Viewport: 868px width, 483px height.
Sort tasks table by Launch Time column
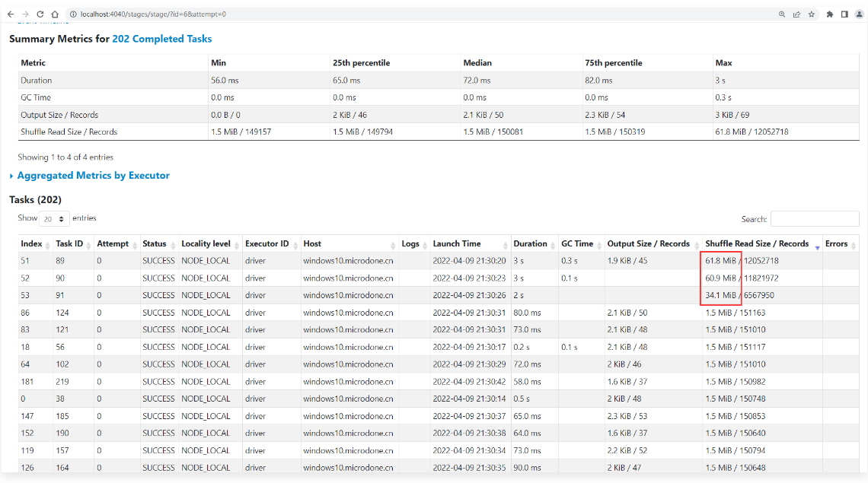[470, 244]
